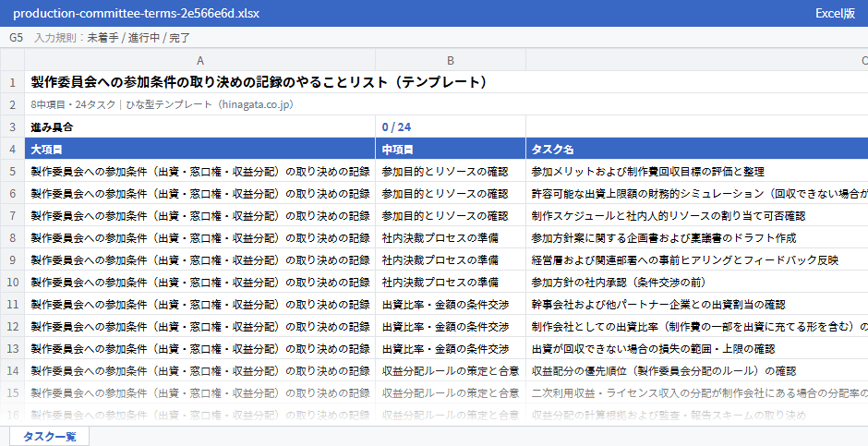
Task: Click task 参加メリットおよび制作費回収目標の評価と整理
Action: point(647,172)
